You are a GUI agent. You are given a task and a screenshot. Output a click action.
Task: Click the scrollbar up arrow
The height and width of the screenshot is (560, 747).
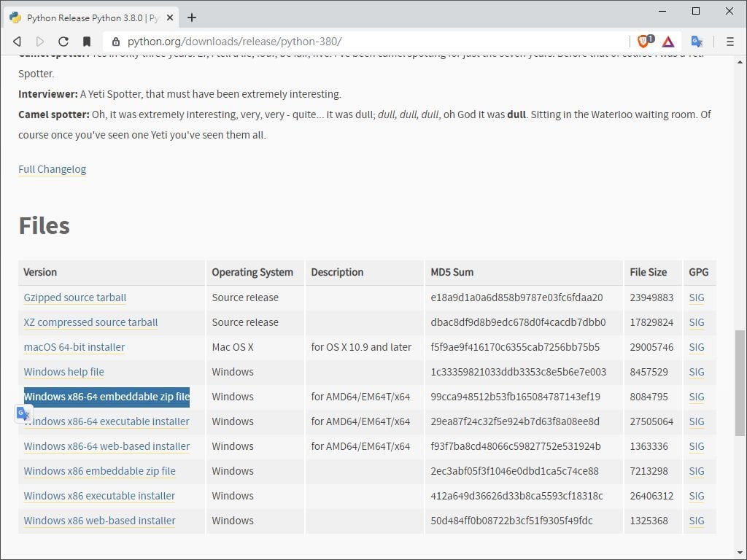click(740, 62)
